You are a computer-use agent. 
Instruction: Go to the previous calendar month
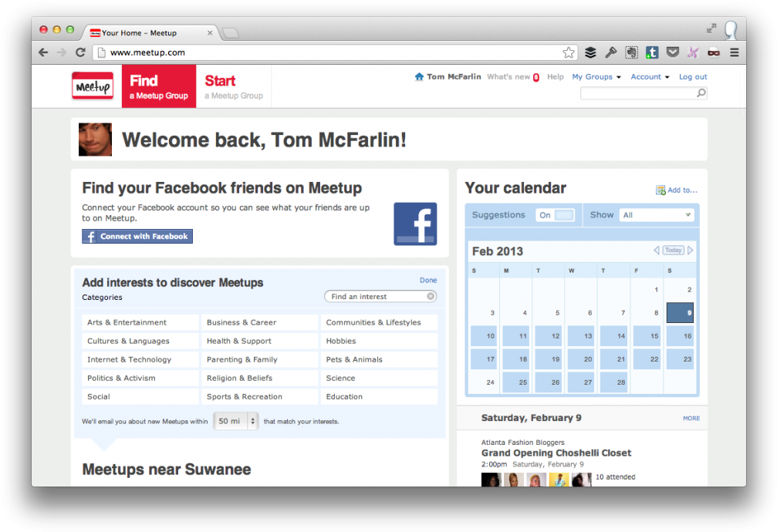point(657,251)
